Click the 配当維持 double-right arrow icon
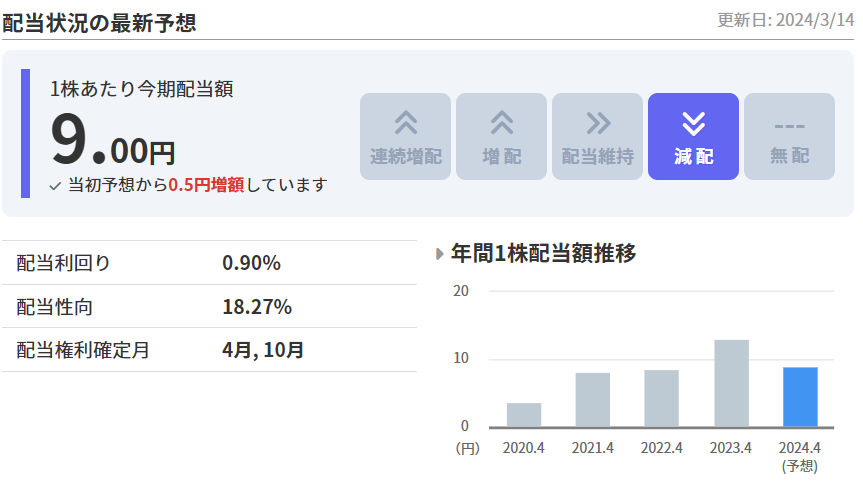 point(597,123)
